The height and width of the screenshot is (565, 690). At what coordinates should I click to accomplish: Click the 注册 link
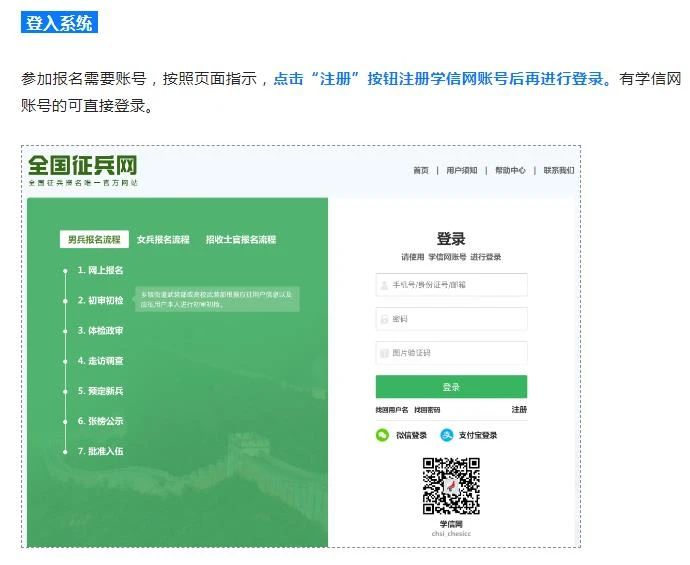pyautogui.click(x=519, y=410)
